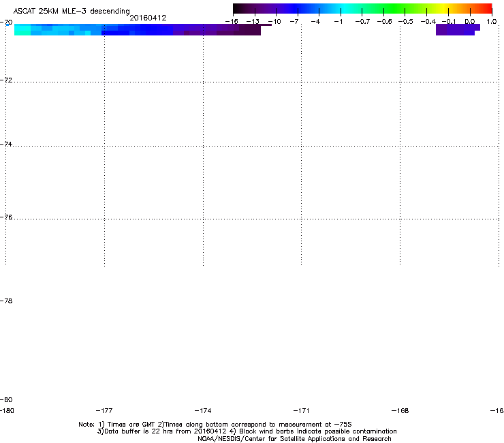Viewport: 504px width, 443px height.
Task: Click the -13 color scale label
Action: pos(253,22)
